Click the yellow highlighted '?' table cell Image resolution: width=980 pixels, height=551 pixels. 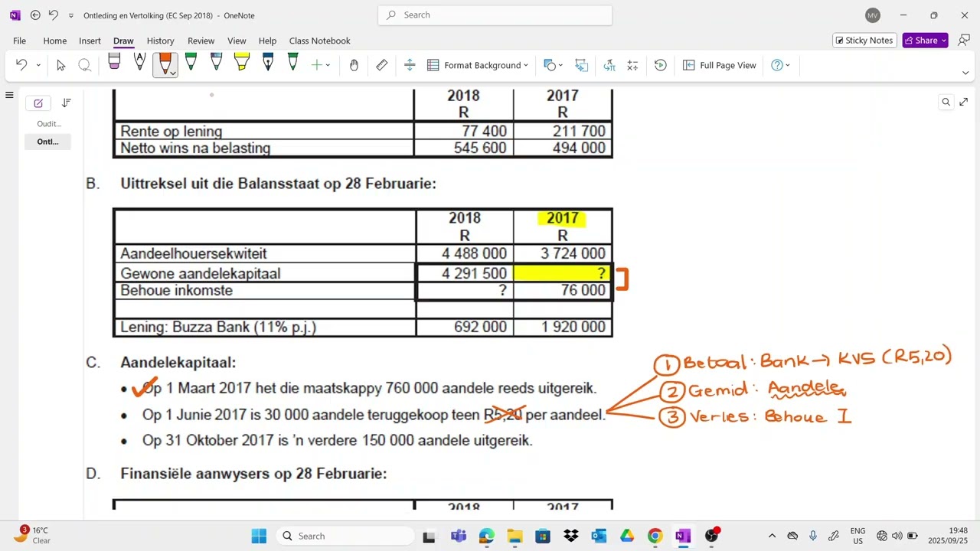coord(563,273)
